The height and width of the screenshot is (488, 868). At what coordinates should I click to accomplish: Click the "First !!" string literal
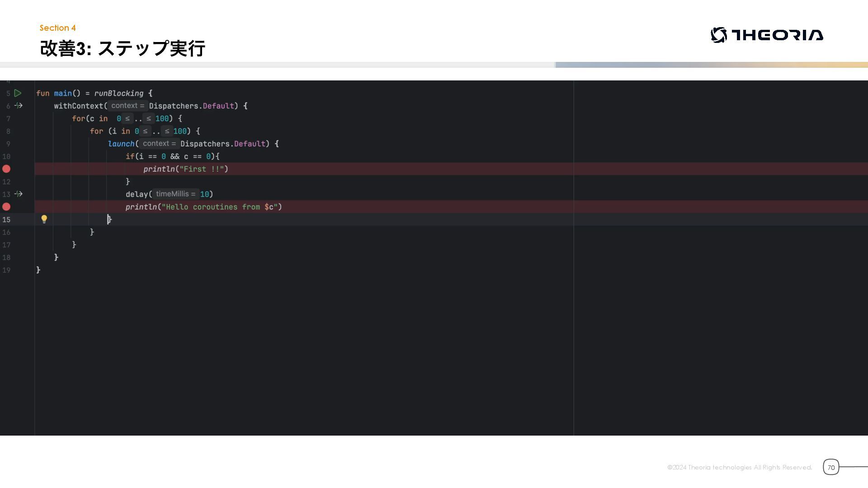pos(202,169)
